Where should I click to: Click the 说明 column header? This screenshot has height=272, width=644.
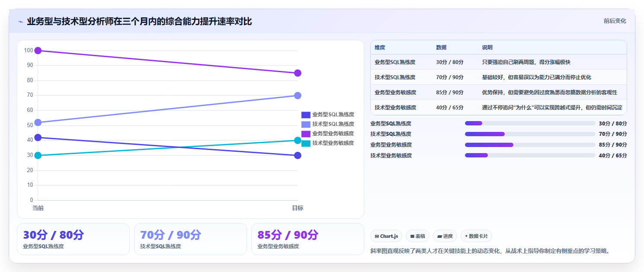point(487,48)
